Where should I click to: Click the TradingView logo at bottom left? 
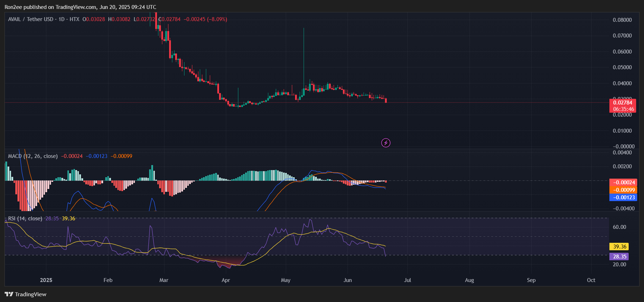pyautogui.click(x=25, y=294)
